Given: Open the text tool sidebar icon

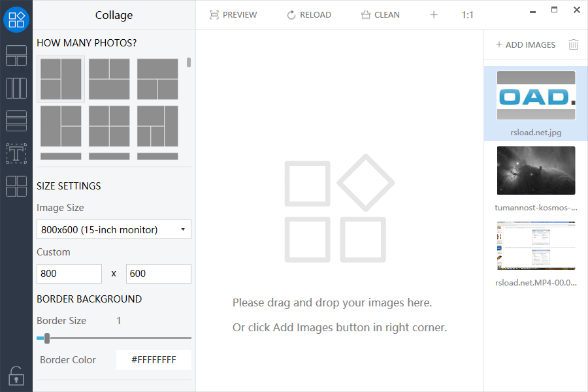Looking at the screenshot, I should 16,154.
